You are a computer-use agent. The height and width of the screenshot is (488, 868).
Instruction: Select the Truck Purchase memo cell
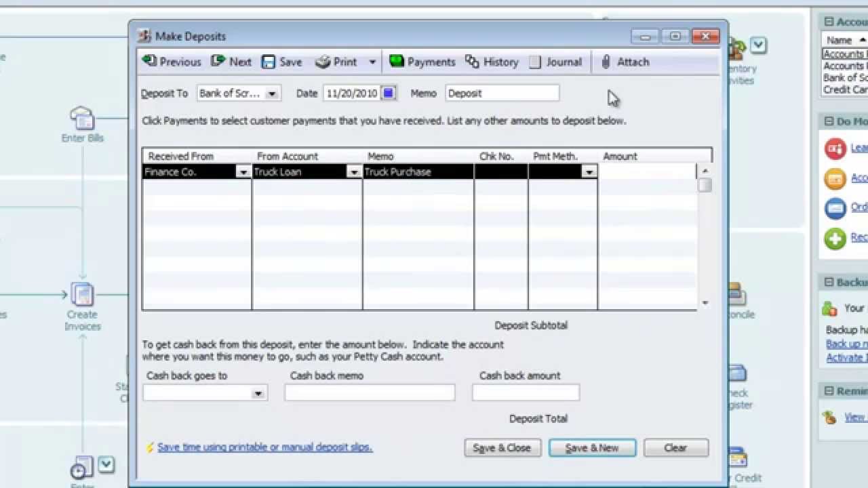pos(418,172)
